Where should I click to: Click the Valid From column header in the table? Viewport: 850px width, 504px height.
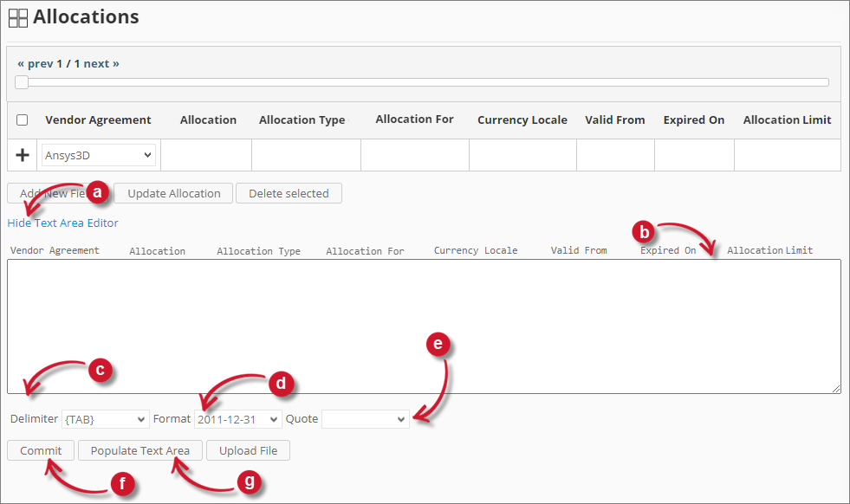614,120
